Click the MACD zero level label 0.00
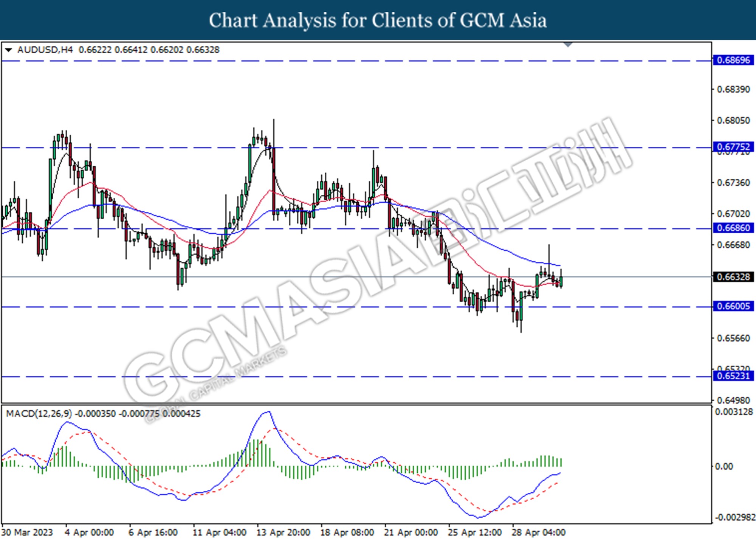 tap(724, 467)
